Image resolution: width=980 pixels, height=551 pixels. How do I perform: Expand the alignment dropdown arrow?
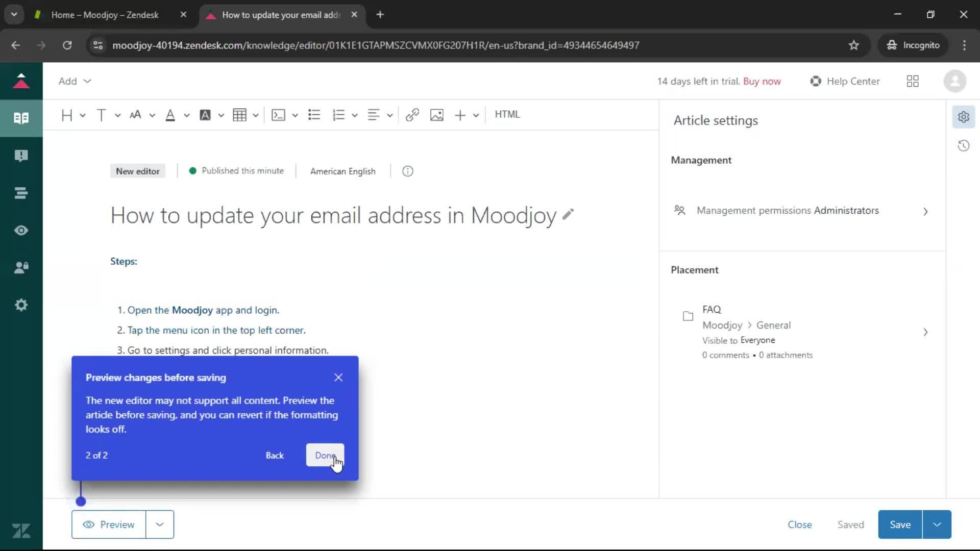tap(390, 116)
